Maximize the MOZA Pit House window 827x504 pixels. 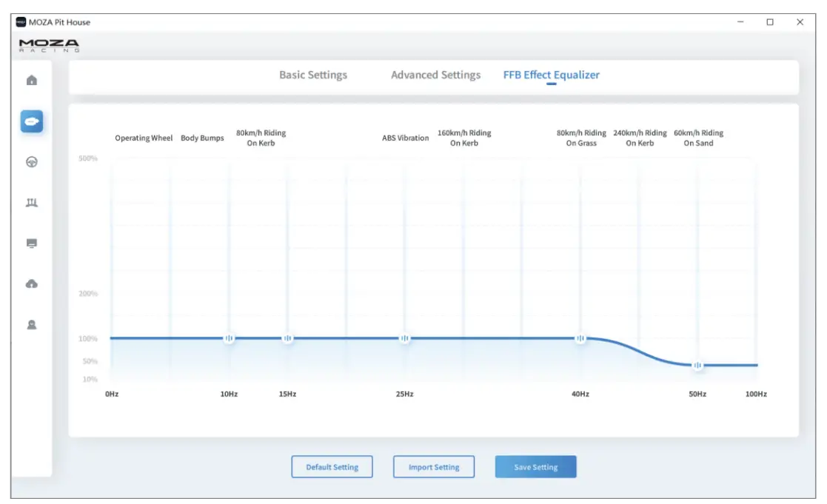pos(770,22)
